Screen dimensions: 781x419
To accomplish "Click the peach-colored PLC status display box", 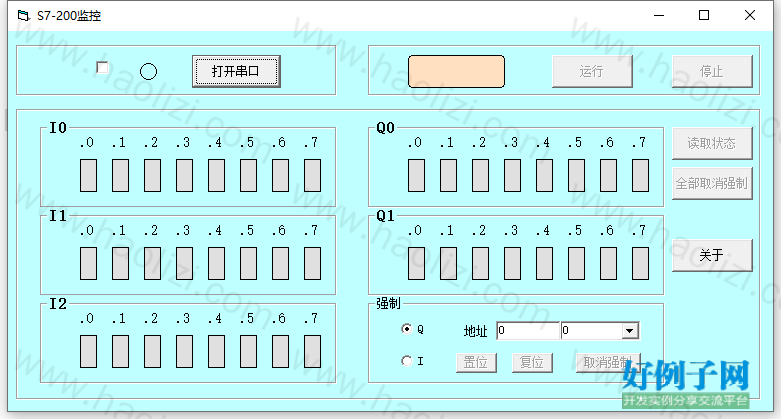I will 456,71.
